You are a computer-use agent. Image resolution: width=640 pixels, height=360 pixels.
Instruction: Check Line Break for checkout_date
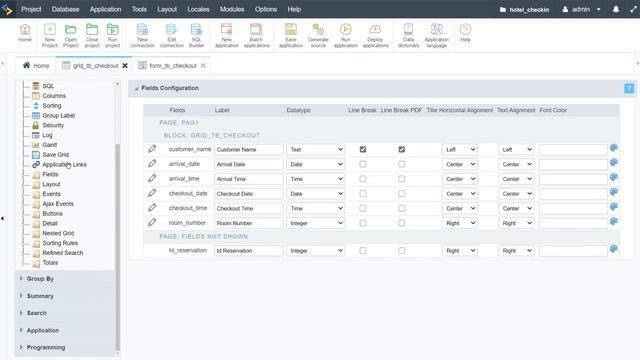tap(363, 193)
